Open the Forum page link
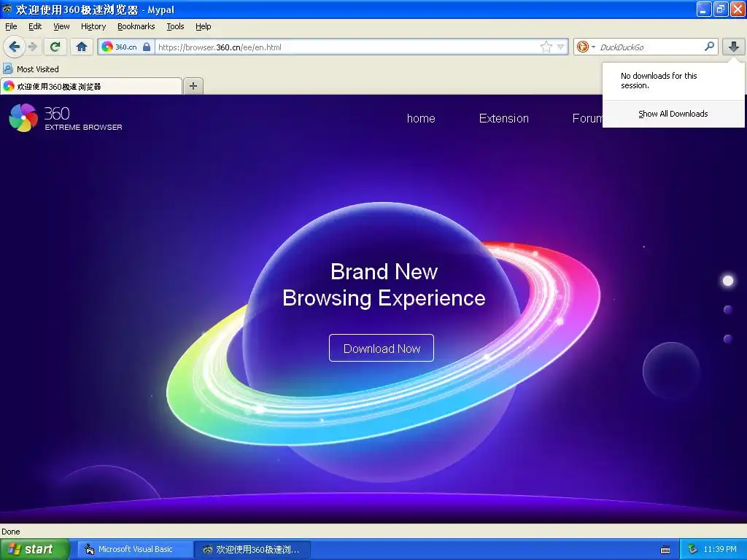 (587, 118)
